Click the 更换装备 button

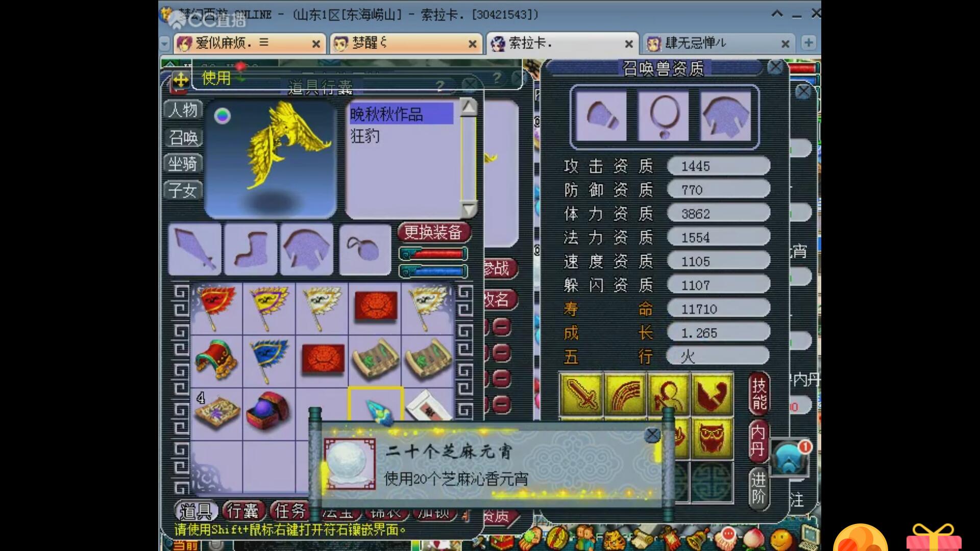(433, 232)
